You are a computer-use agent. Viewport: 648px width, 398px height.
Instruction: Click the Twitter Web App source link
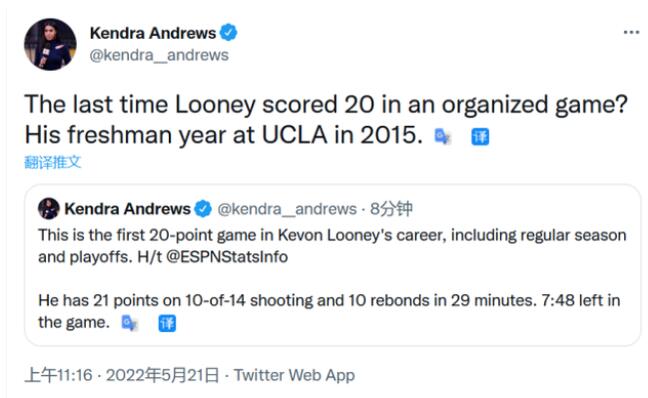coord(294,375)
